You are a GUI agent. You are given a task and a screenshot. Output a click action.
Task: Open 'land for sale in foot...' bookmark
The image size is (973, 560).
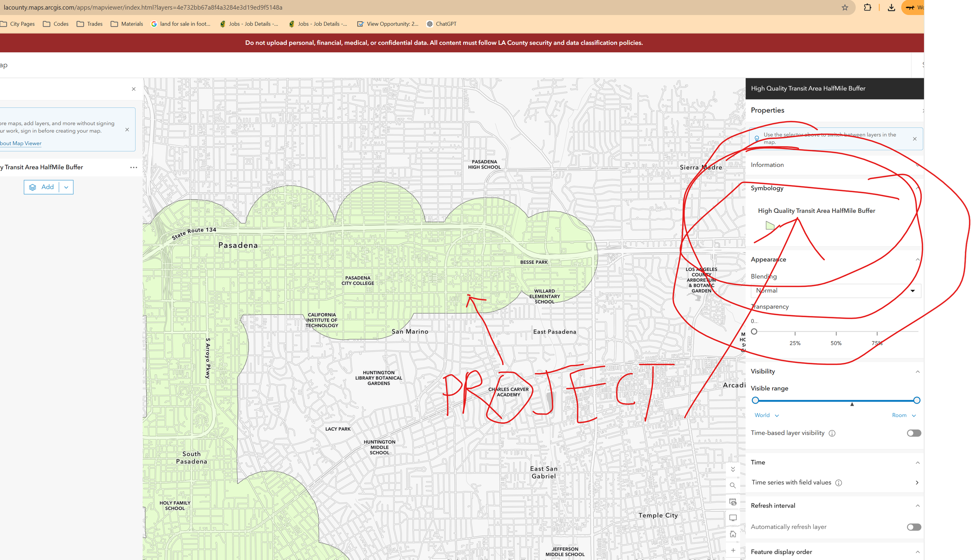click(x=181, y=24)
